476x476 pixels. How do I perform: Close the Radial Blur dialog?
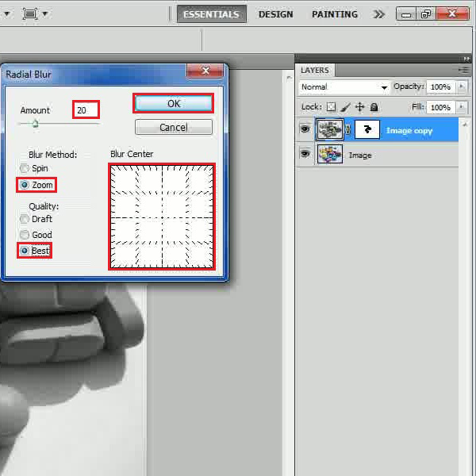pyautogui.click(x=205, y=71)
